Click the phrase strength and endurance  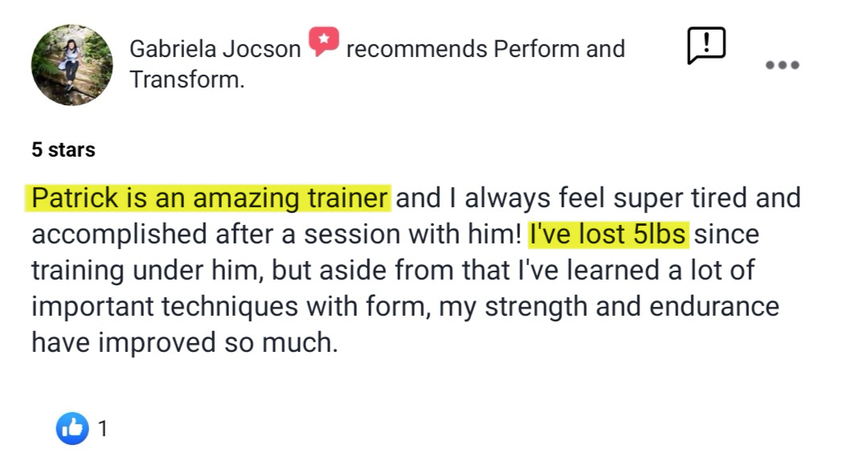(632, 307)
